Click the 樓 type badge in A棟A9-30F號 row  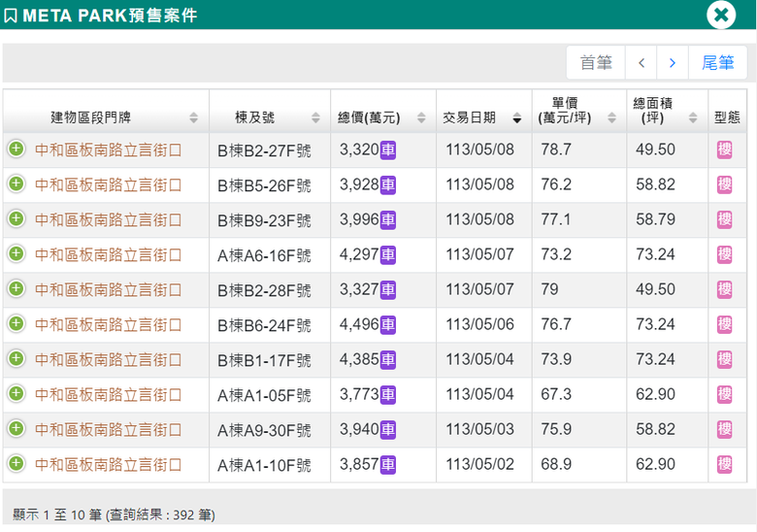click(x=724, y=430)
